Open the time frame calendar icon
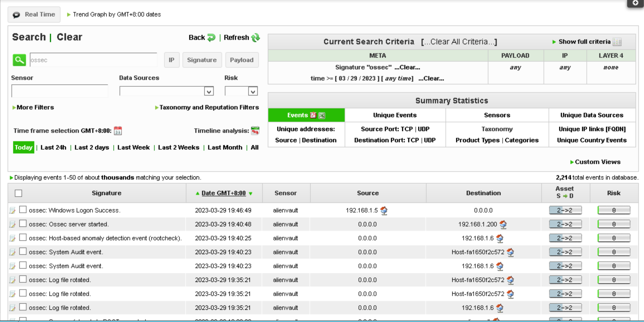 click(x=118, y=131)
